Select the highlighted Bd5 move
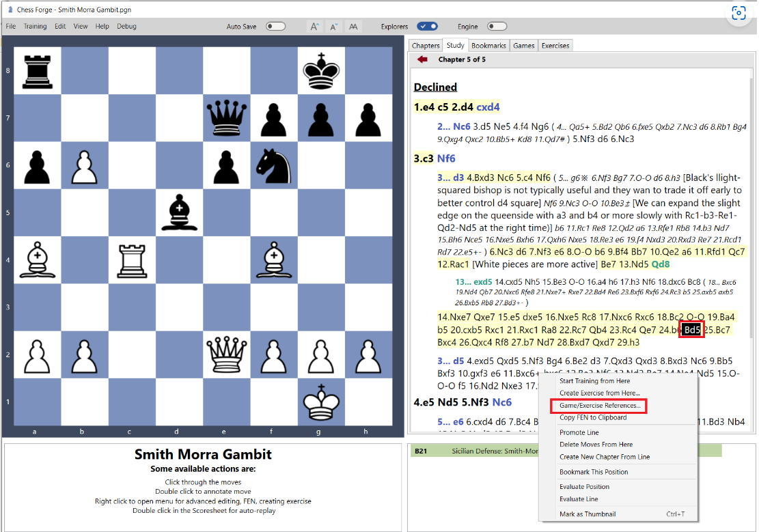The image size is (759, 532). coord(691,329)
